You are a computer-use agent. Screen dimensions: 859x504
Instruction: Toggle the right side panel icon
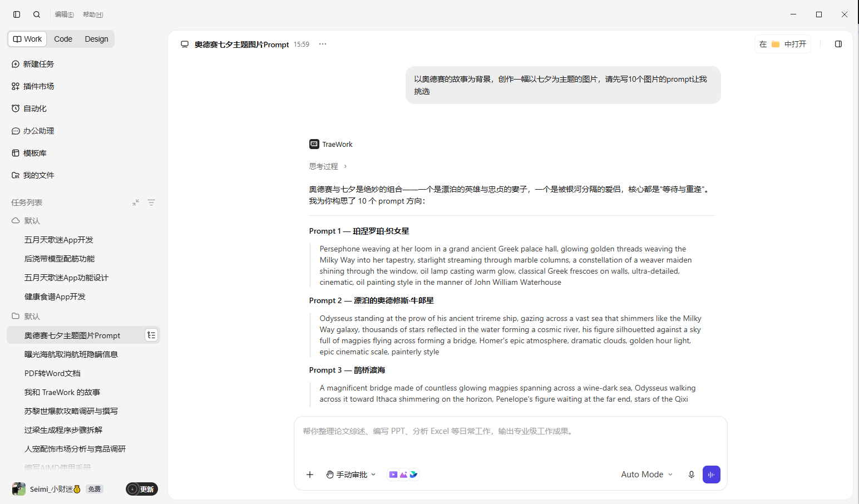coord(838,44)
